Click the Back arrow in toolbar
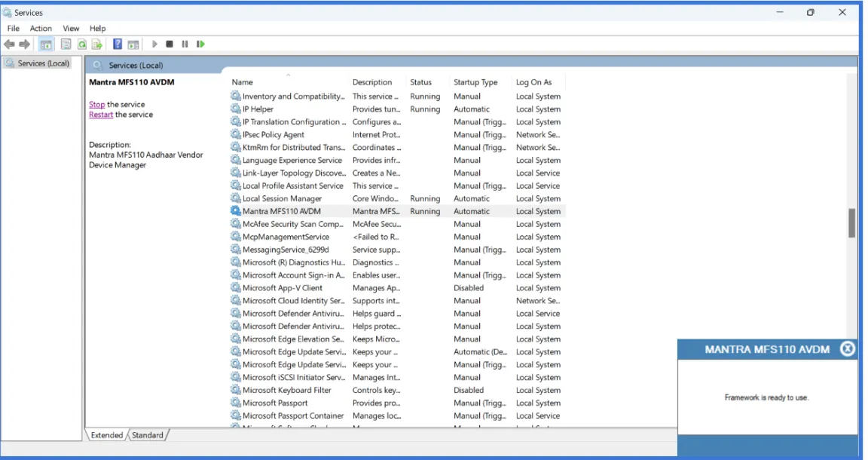868x460 pixels. point(9,44)
